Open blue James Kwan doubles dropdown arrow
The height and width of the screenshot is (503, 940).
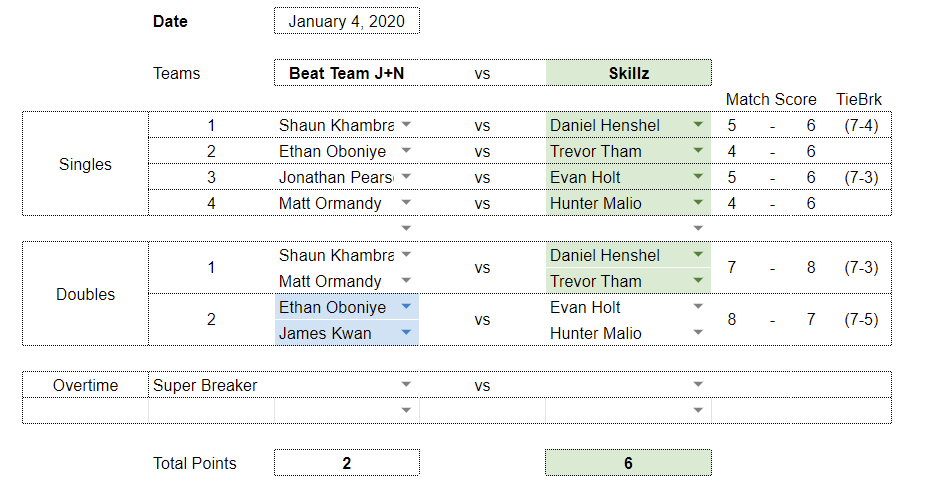pyautogui.click(x=406, y=333)
